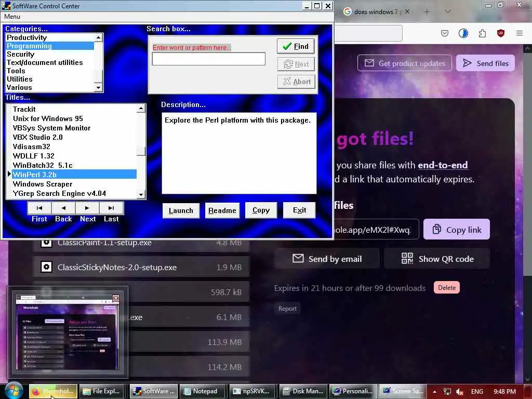Advance with the Next arrow navigation button
The width and height of the screenshot is (532, 399).
point(87,208)
